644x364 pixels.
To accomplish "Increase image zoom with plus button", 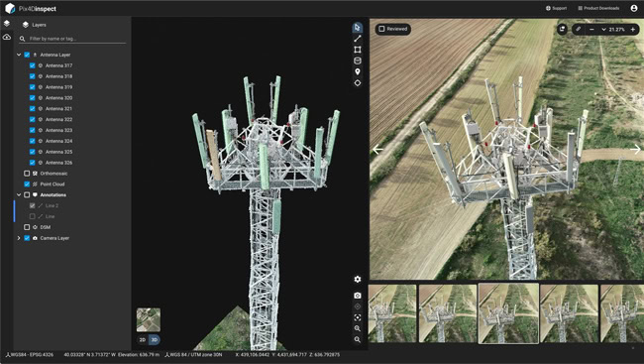I will pos(632,29).
